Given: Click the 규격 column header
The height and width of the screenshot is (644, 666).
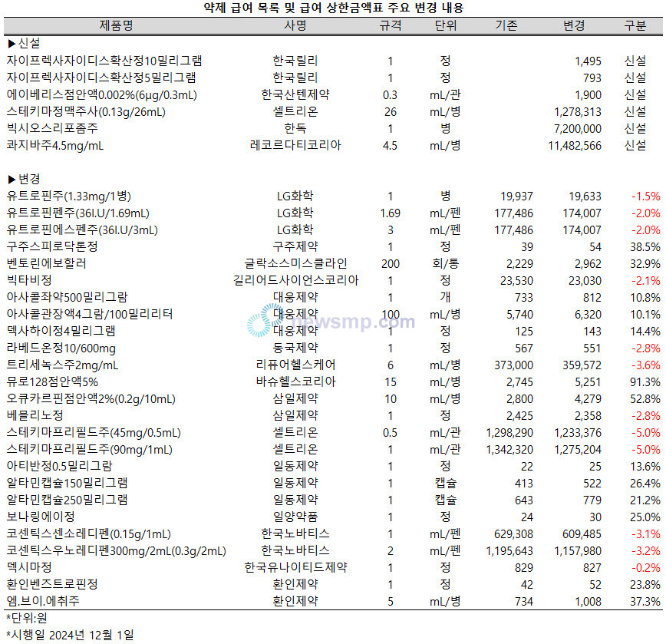Looking at the screenshot, I should (x=391, y=25).
